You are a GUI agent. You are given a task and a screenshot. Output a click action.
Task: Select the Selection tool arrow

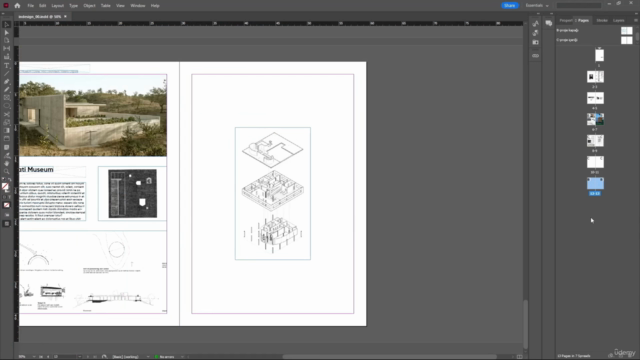(x=7, y=24)
